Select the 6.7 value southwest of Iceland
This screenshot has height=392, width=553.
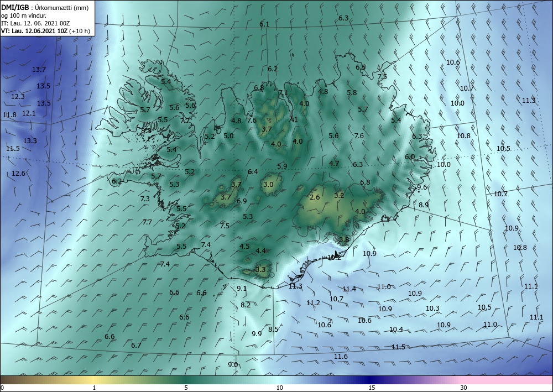(136, 346)
